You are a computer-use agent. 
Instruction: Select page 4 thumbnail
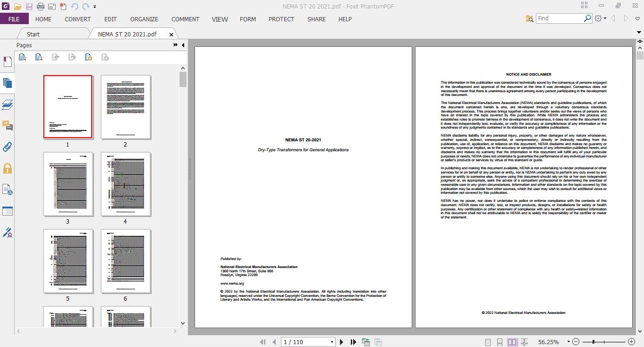pos(126,184)
